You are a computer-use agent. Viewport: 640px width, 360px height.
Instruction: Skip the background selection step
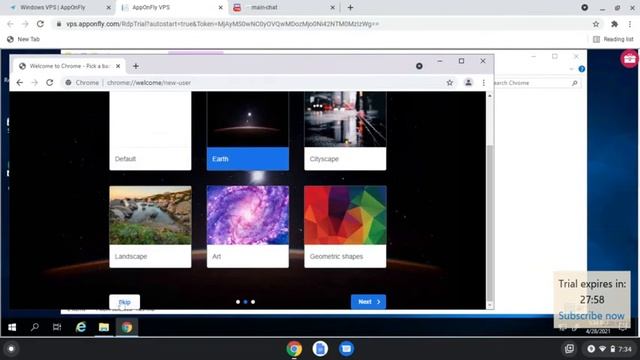124,302
